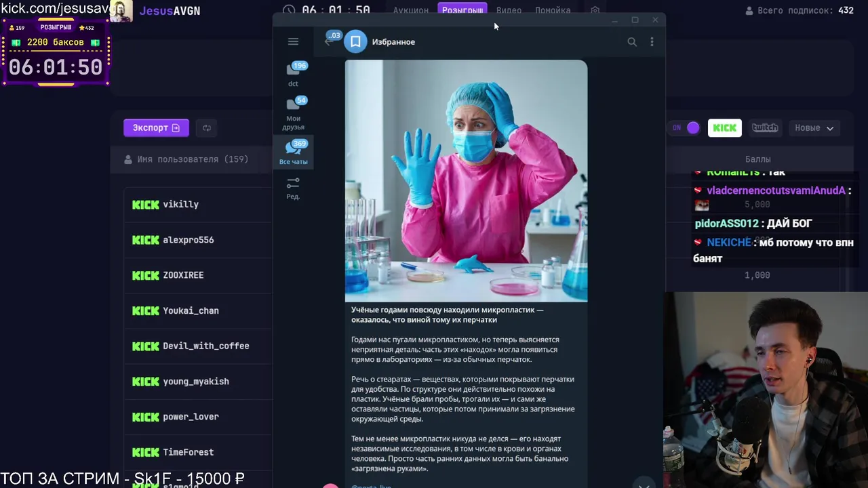
Task: Go back with the Telegram arrow
Action: point(330,41)
